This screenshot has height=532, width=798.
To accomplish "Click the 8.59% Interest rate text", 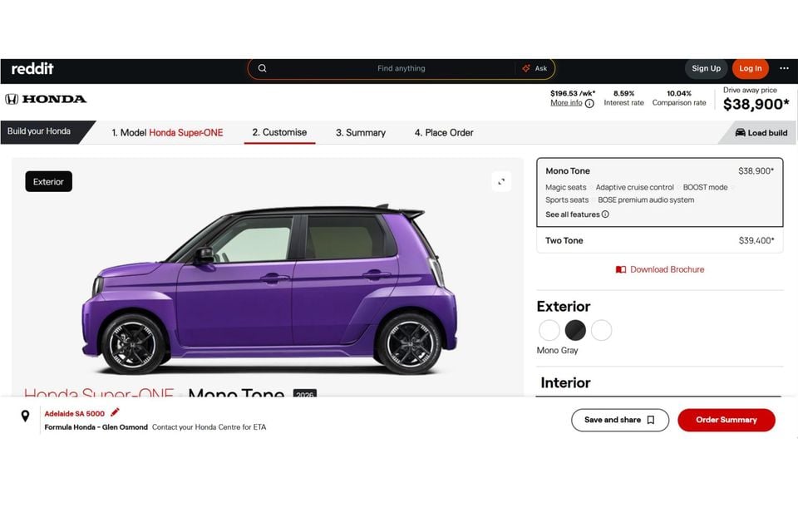I will [624, 98].
